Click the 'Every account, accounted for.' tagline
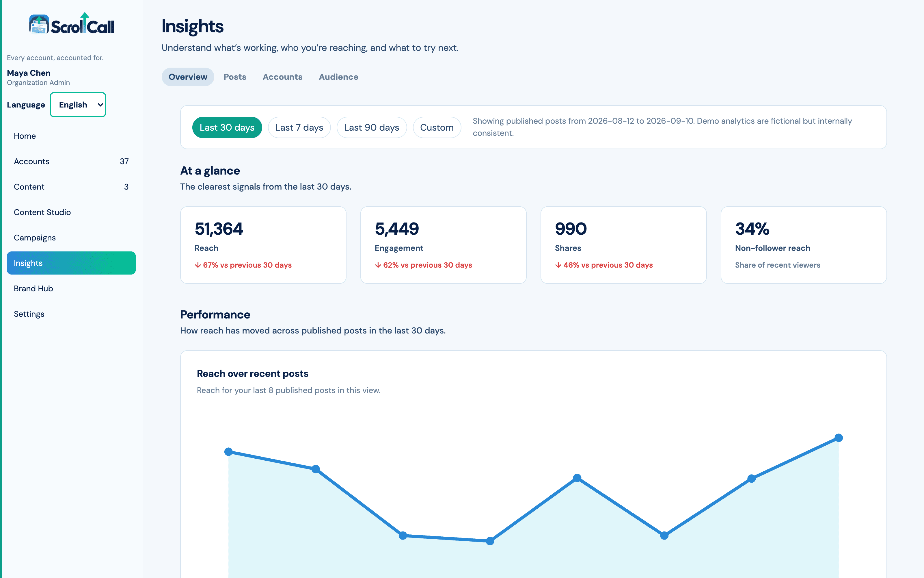The image size is (924, 578). (55, 58)
